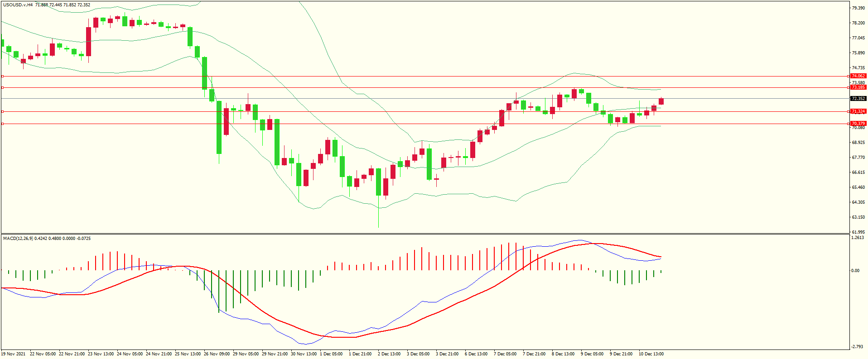Click the last red candlestick on chart
The image size is (868, 359).
[x=661, y=101]
